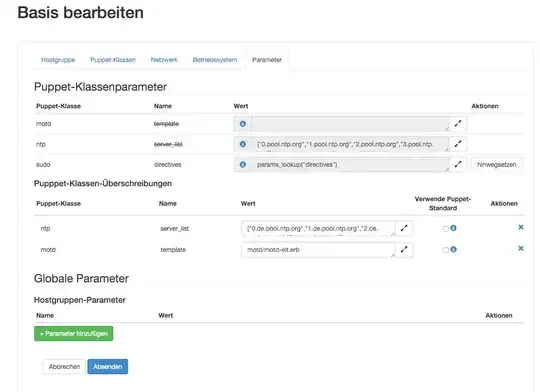The image size is (540, 392).
Task: Click the 'Pupppet-Klassen-Überschreibungen' heading
Action: [x=103, y=183]
